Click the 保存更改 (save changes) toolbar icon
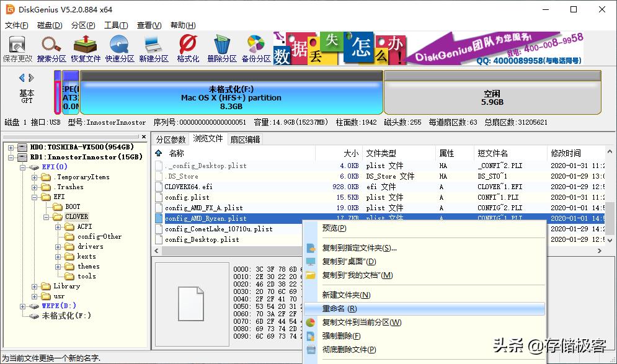The width and height of the screenshot is (617, 364). coord(17,47)
